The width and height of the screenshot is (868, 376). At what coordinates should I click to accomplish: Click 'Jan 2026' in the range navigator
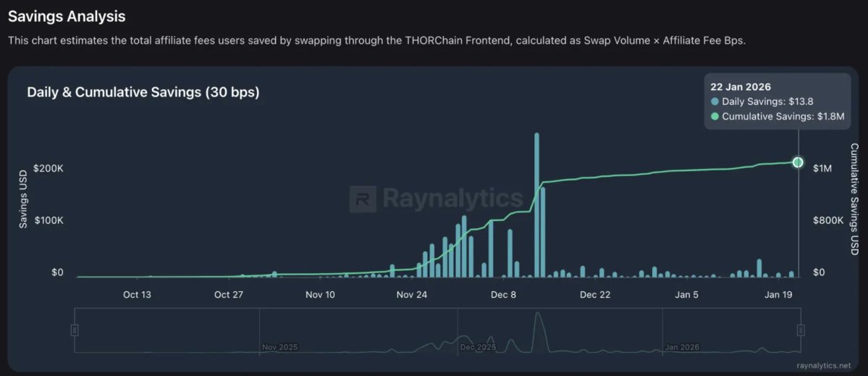click(x=682, y=347)
